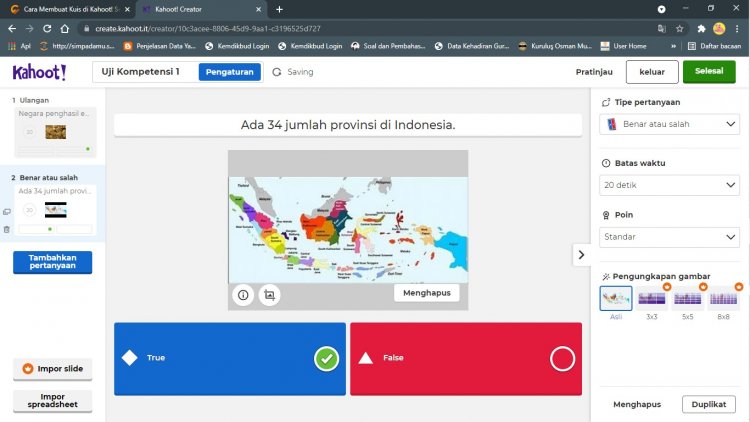Mark the False answer as correct
Viewport: 750px width, 422px height.
563,358
